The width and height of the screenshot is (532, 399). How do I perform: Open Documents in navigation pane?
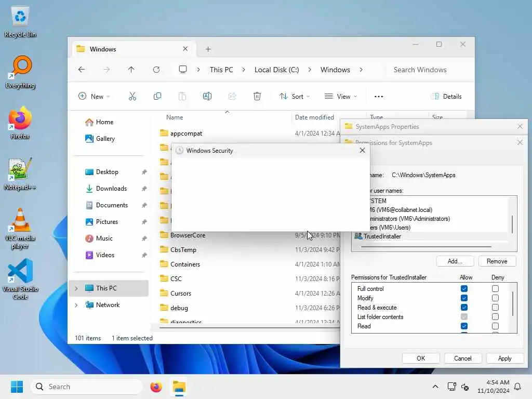coord(112,205)
